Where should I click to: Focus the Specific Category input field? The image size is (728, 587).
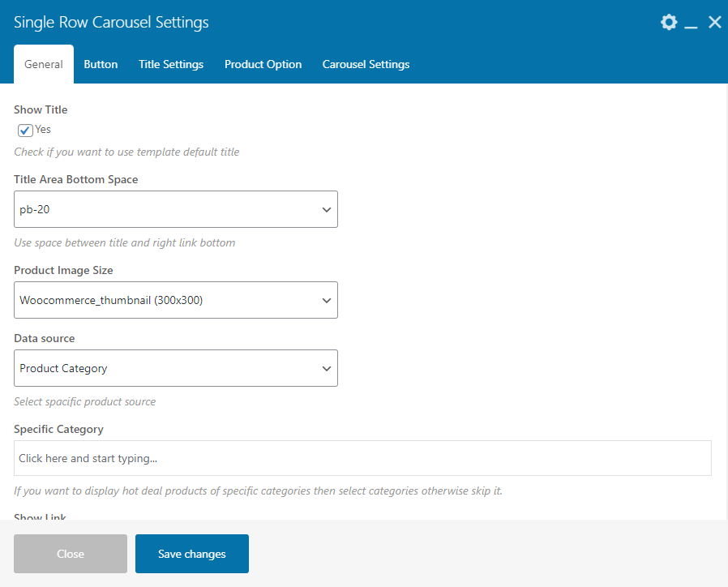pyautogui.click(x=362, y=458)
